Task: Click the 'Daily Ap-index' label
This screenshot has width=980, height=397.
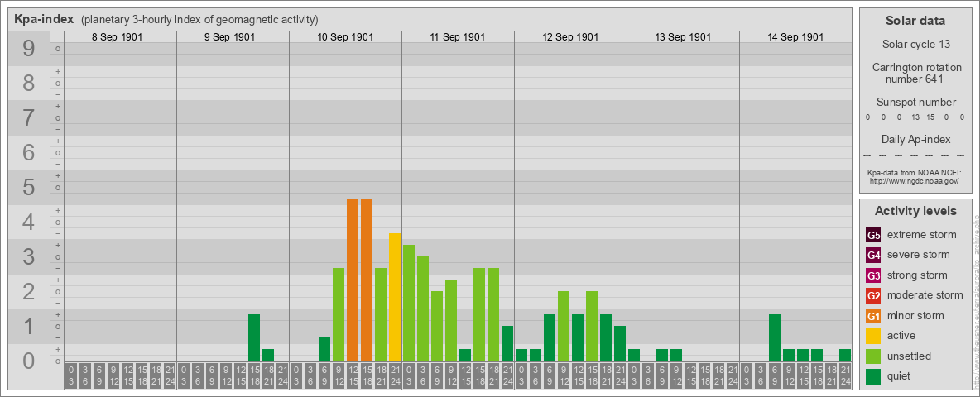Action: point(915,139)
